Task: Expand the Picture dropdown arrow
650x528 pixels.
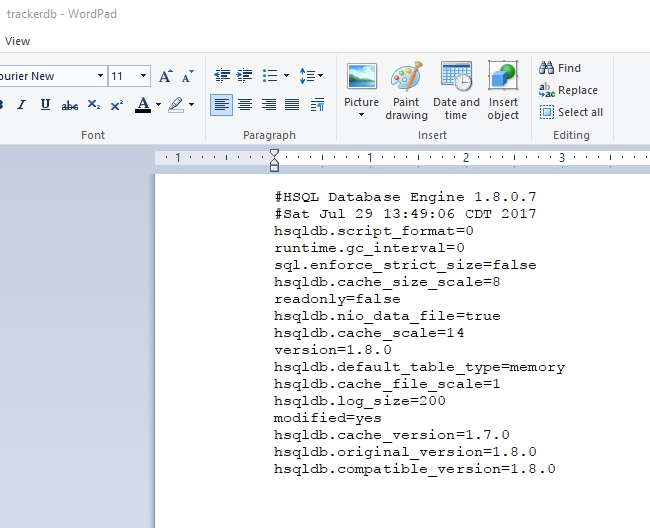Action: pyautogui.click(x=361, y=115)
